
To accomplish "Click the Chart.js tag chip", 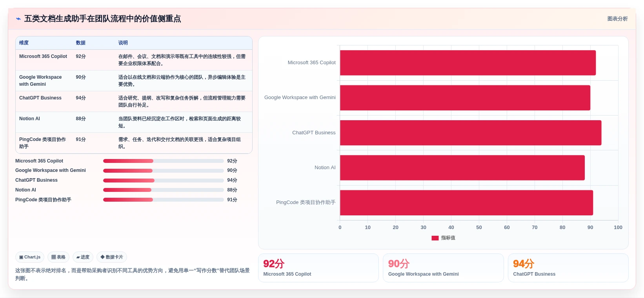I will (30, 257).
